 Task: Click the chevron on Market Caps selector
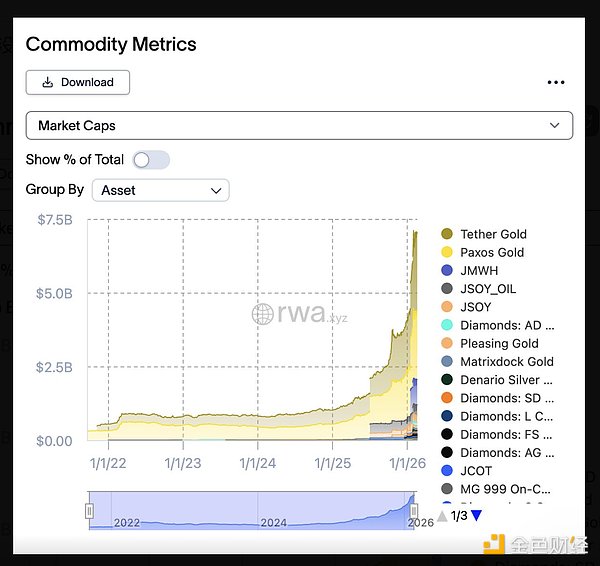tap(555, 125)
